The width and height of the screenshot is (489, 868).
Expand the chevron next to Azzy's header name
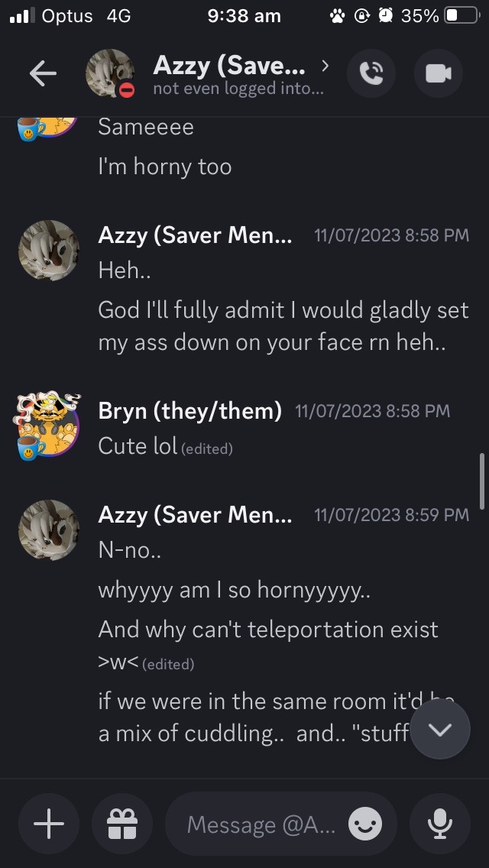(325, 66)
